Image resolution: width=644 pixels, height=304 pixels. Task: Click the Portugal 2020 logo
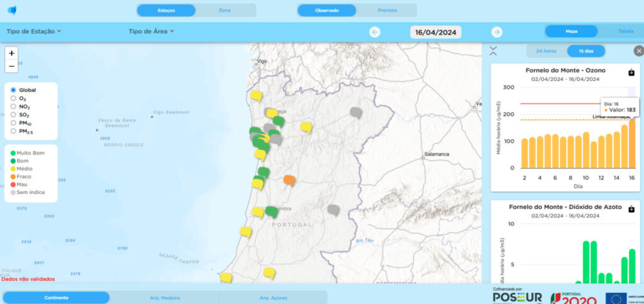pyautogui.click(x=574, y=298)
